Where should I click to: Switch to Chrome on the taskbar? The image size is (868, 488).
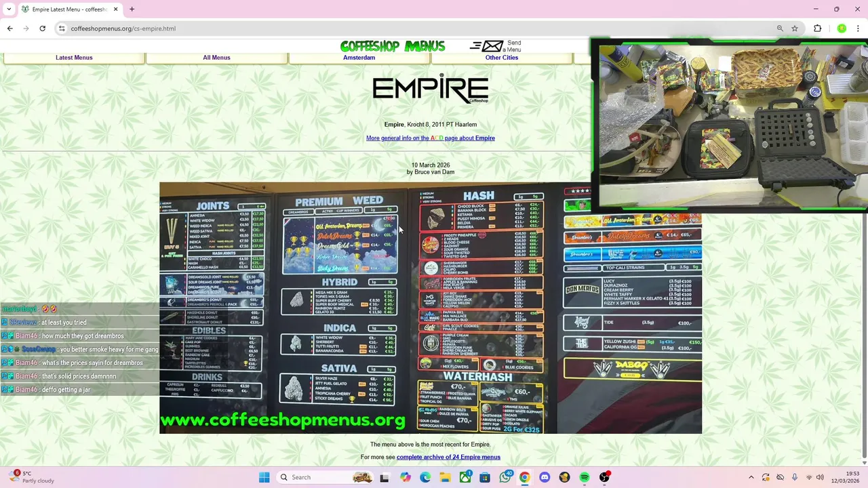pyautogui.click(x=524, y=477)
